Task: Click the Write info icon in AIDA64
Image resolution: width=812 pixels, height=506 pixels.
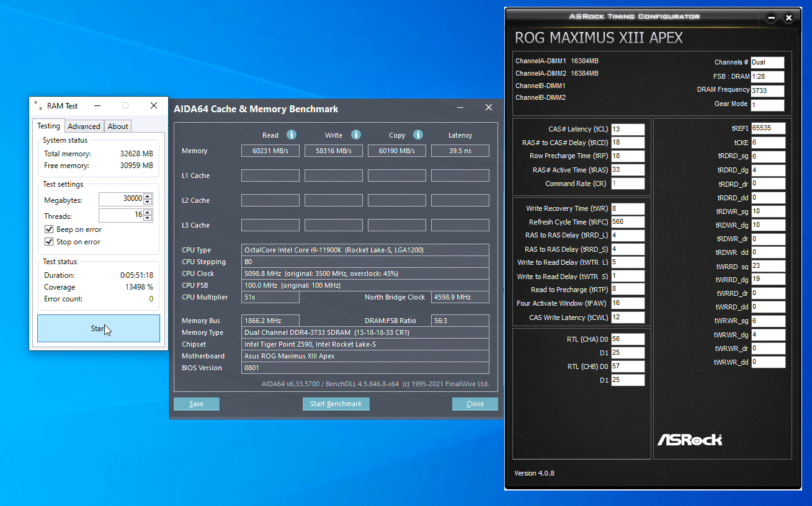Action: [356, 135]
